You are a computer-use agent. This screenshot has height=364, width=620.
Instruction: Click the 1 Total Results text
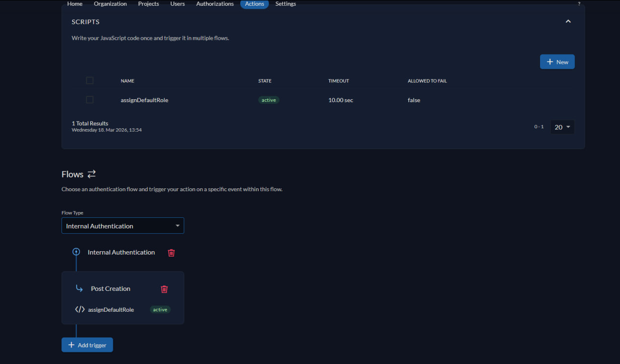pyautogui.click(x=90, y=123)
